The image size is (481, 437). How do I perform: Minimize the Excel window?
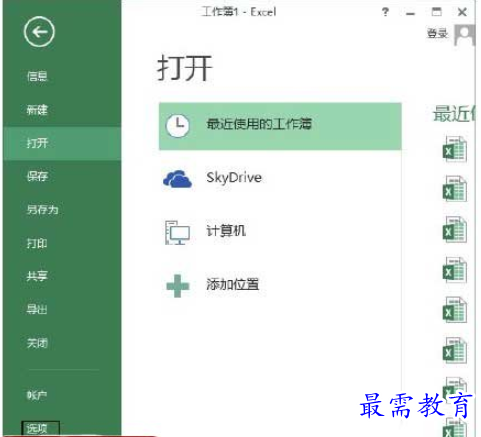point(411,13)
